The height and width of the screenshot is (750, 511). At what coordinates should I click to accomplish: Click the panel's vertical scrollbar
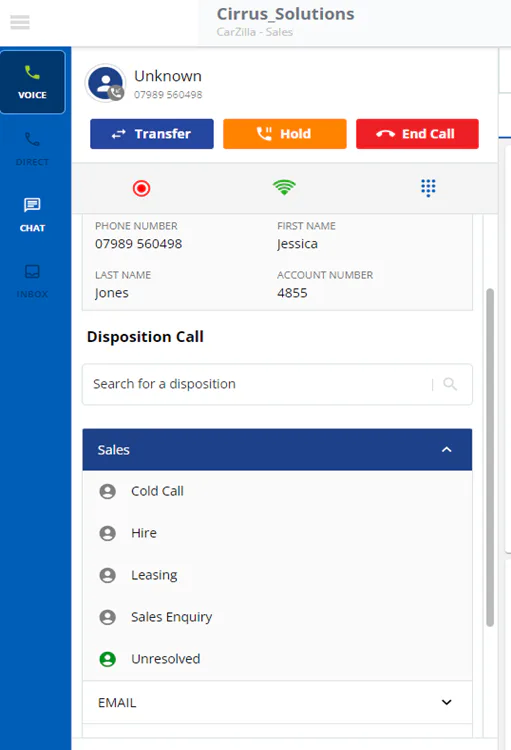(x=490, y=457)
